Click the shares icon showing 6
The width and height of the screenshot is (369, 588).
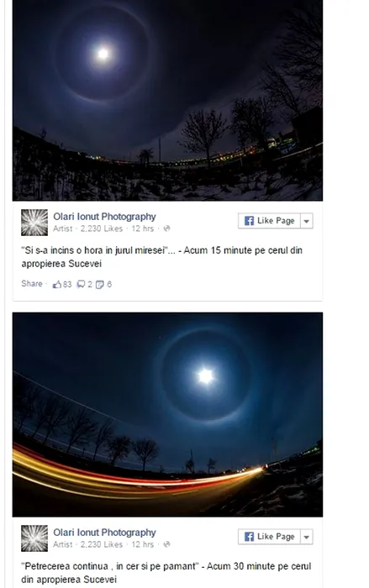point(99,285)
